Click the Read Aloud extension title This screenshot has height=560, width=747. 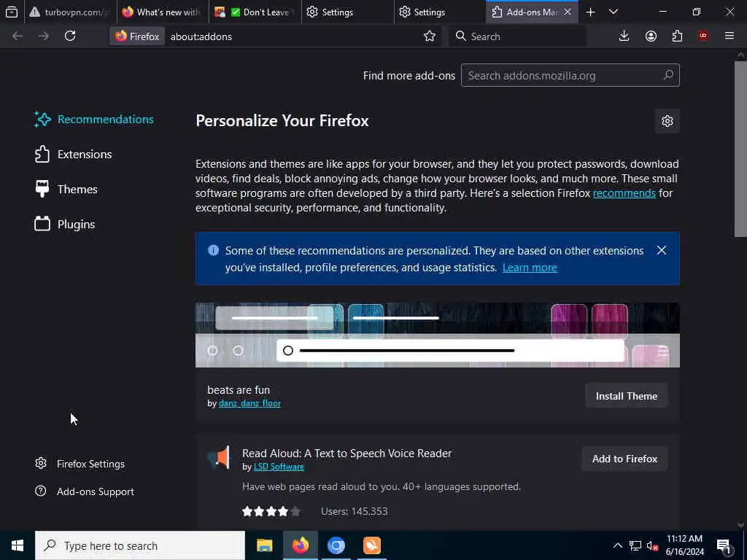(x=347, y=454)
